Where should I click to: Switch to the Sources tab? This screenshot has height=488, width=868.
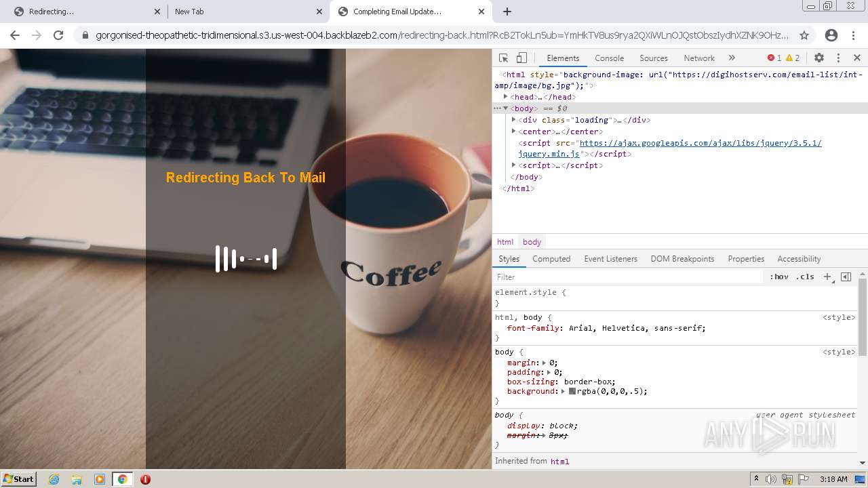[x=654, y=58]
